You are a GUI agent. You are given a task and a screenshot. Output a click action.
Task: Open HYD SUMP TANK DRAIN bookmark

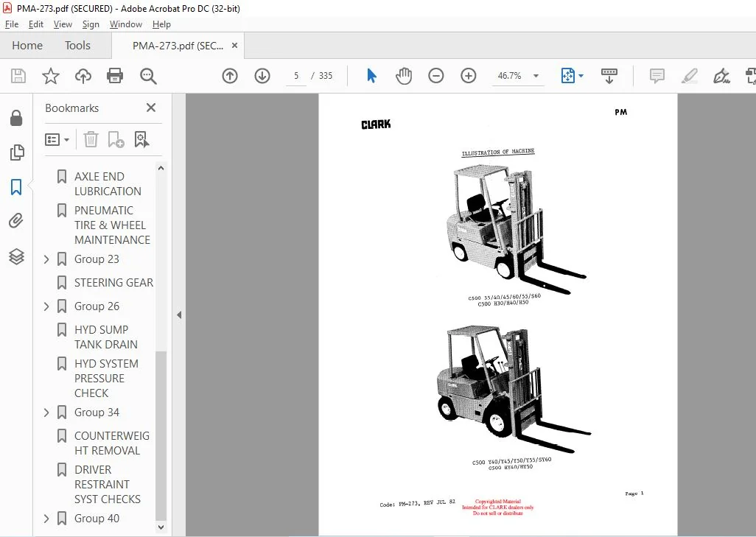[105, 337]
